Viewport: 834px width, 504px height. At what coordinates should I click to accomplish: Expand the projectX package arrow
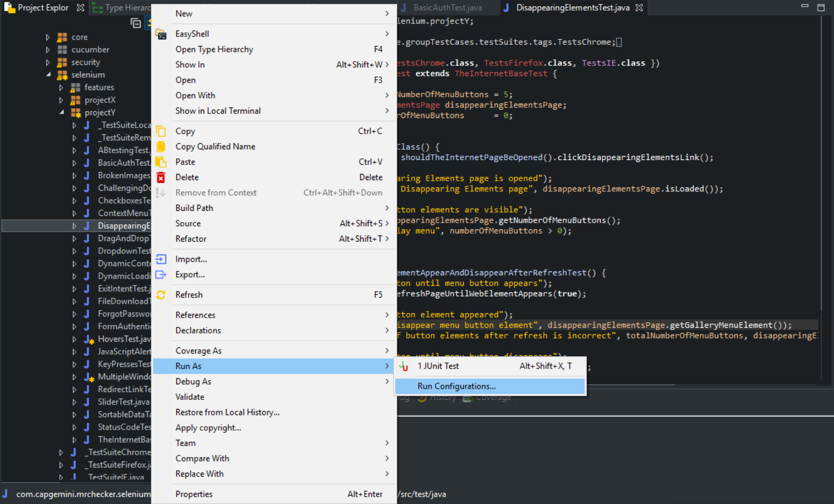[61, 100]
